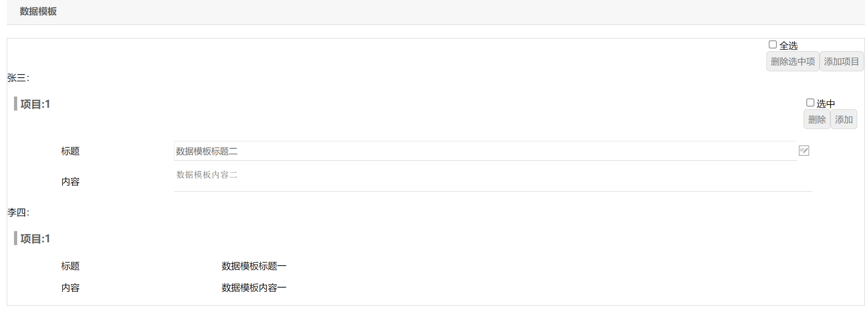Click the 删除选中项 button

pos(792,62)
